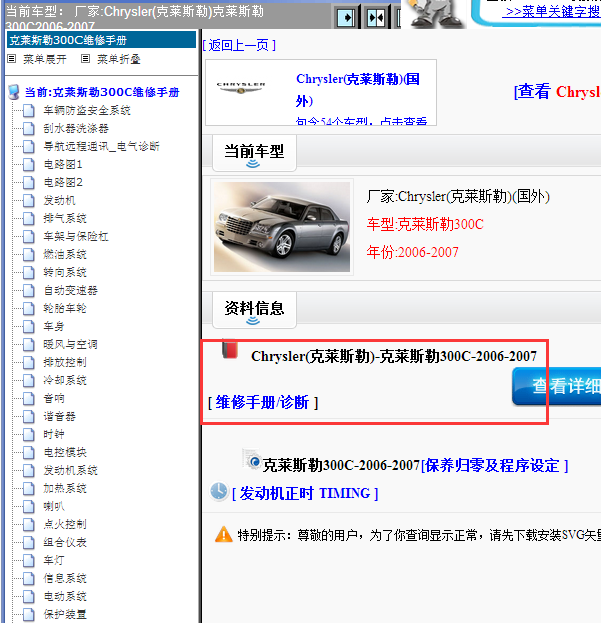The width and height of the screenshot is (601, 623).
Task: Select the Chrysler(克莱斯勒)-克莱斯勒300C-2006-2007 title
Action: click(394, 356)
